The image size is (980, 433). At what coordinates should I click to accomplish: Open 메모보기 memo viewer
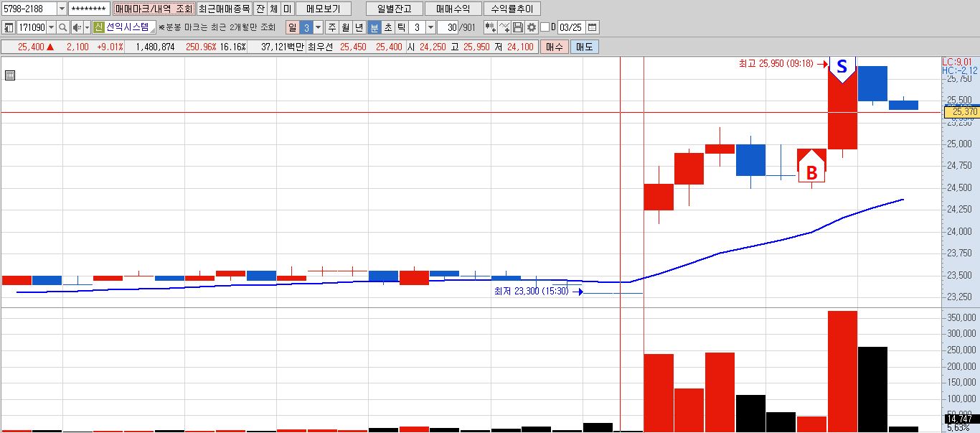click(324, 9)
